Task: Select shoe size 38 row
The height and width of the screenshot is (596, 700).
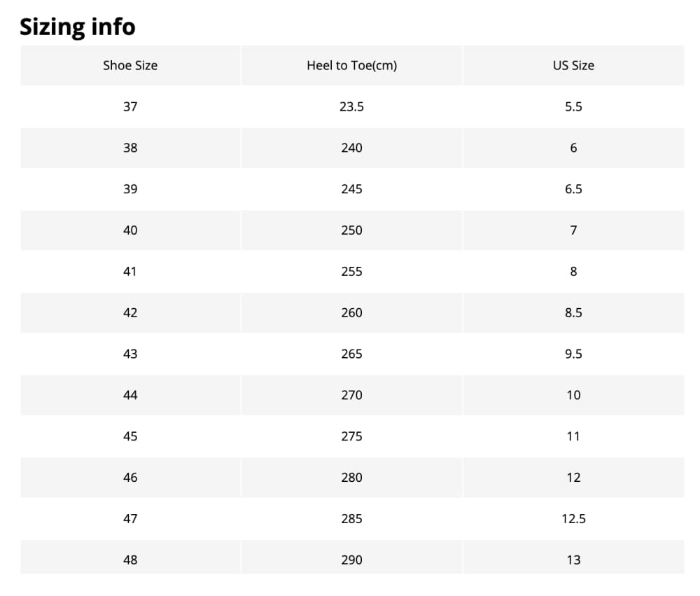Action: (x=352, y=148)
